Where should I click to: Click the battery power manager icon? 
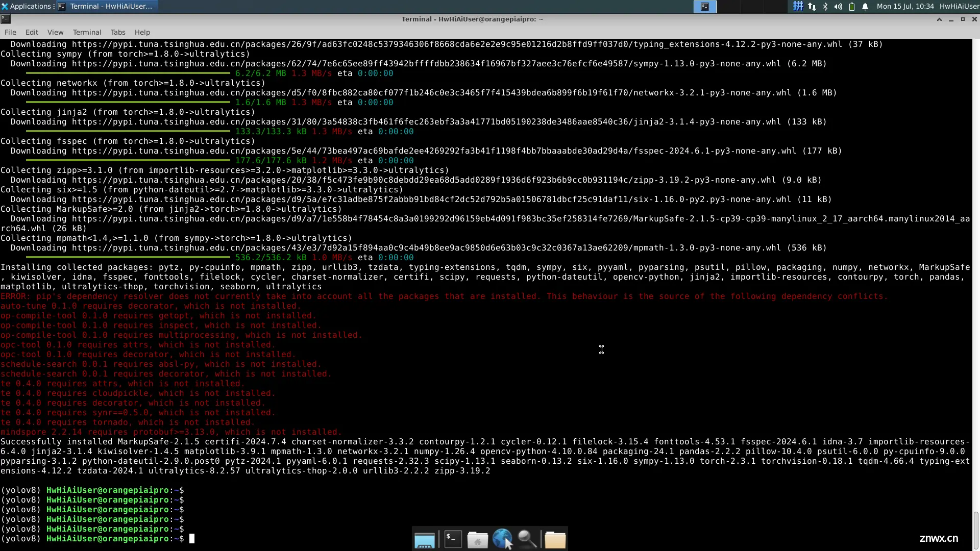tap(851, 6)
